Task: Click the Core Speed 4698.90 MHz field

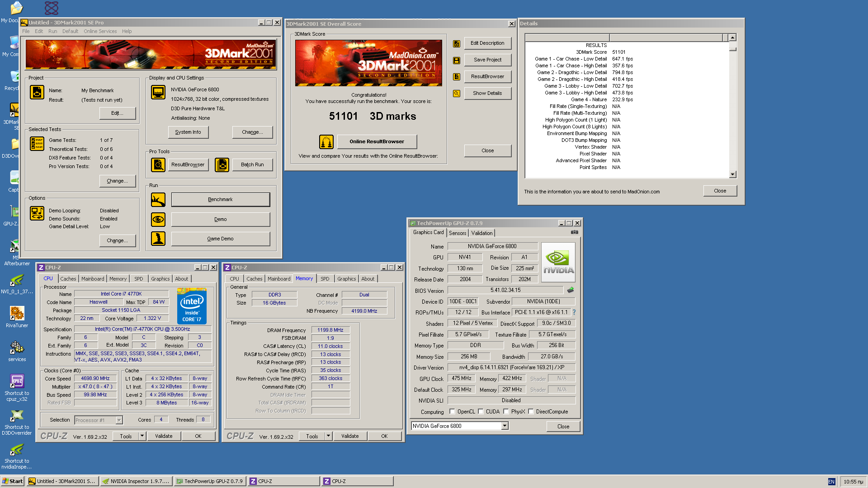Action: (95, 379)
